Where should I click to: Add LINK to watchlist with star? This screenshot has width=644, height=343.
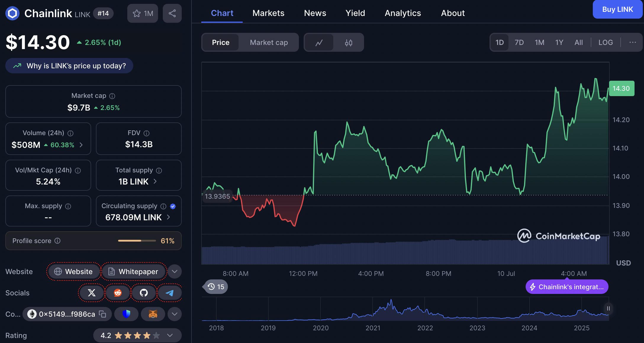coord(143,13)
